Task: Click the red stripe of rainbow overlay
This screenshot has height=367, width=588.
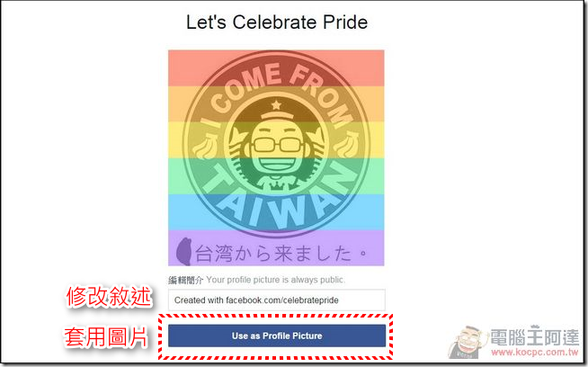Action: (276, 68)
